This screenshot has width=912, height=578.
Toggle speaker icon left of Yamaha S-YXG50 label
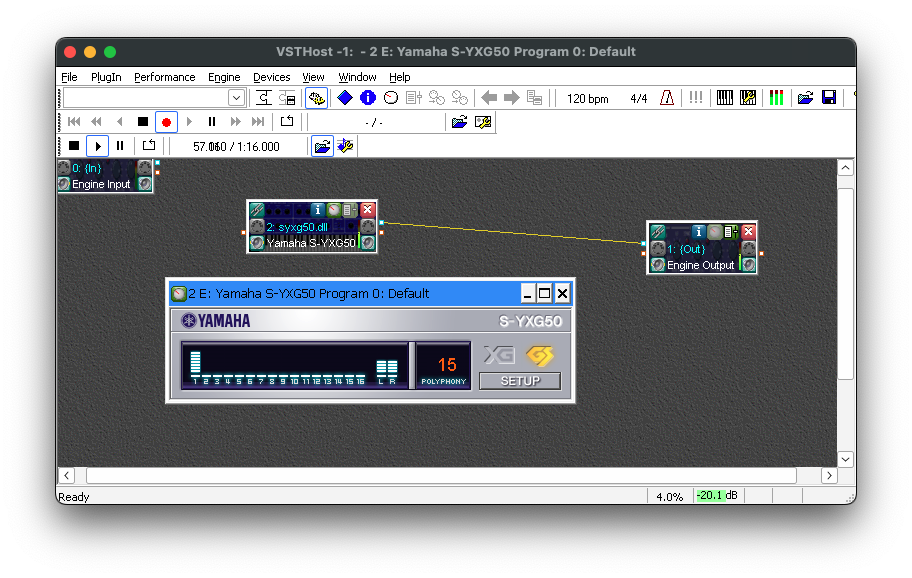coord(256,242)
